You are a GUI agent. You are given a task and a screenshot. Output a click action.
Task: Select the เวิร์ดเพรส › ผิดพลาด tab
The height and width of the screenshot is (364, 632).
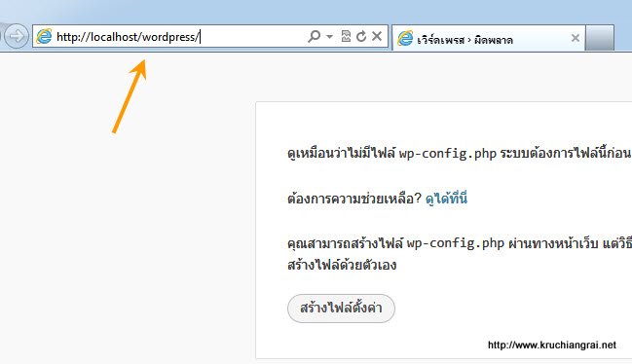point(489,38)
